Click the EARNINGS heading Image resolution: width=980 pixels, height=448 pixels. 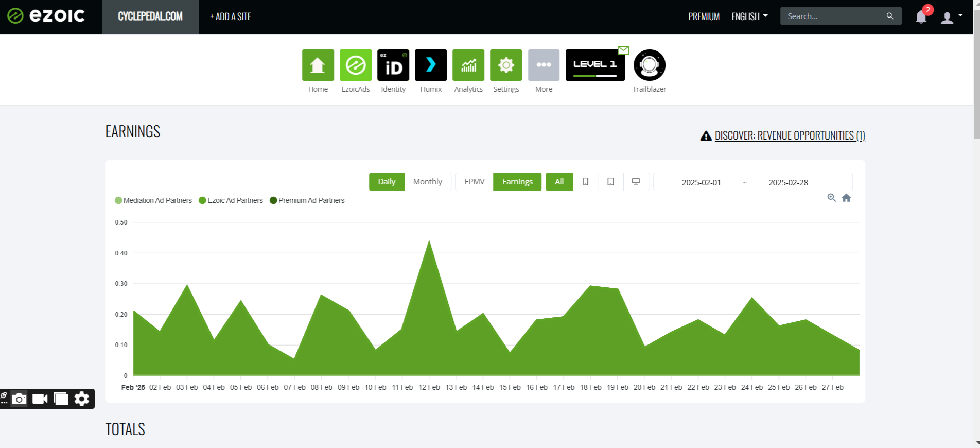(133, 132)
